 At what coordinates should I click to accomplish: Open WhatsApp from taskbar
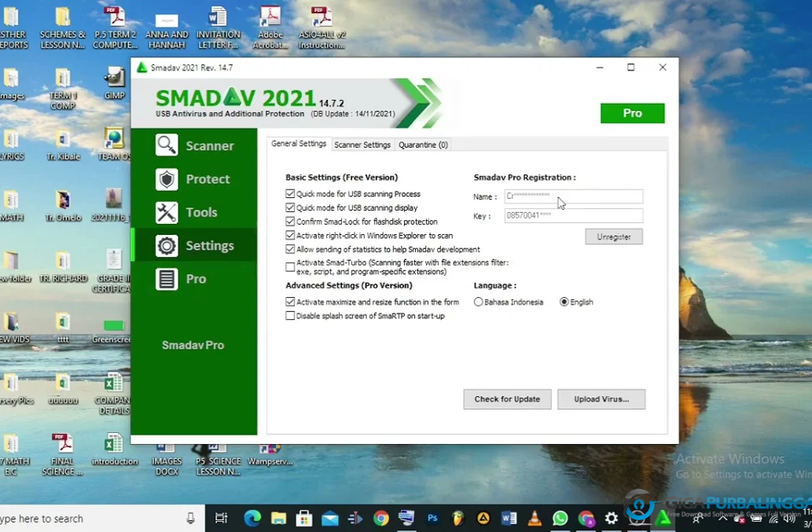click(x=560, y=518)
